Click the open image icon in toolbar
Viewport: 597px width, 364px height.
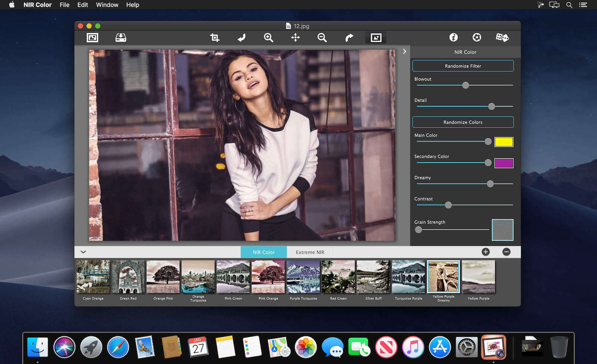[x=92, y=38]
